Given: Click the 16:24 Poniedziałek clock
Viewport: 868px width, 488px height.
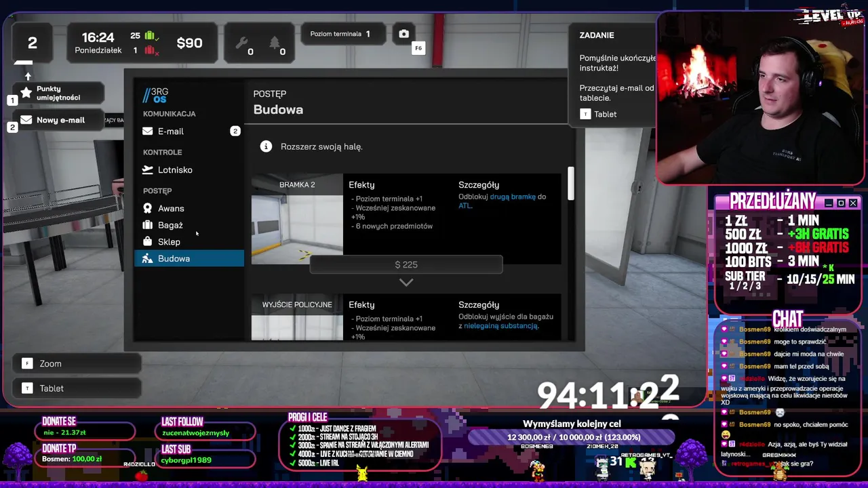Looking at the screenshot, I should point(98,43).
